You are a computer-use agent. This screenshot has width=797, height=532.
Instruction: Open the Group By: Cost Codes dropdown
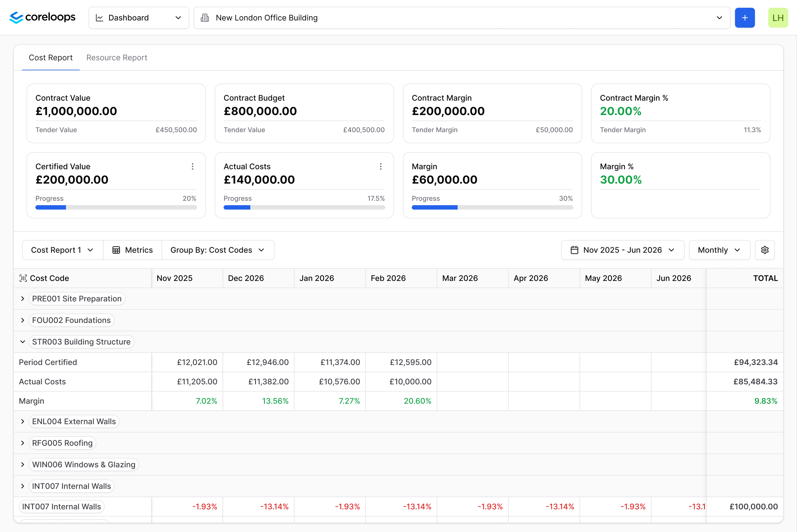(x=218, y=250)
